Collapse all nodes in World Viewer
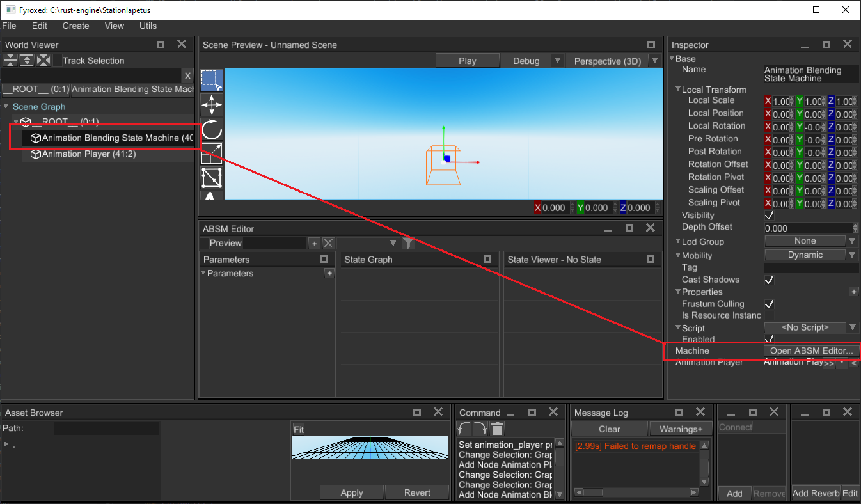 [x=10, y=60]
